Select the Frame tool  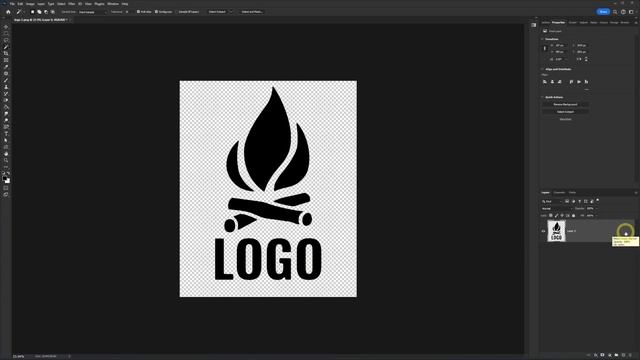[x=6, y=60]
